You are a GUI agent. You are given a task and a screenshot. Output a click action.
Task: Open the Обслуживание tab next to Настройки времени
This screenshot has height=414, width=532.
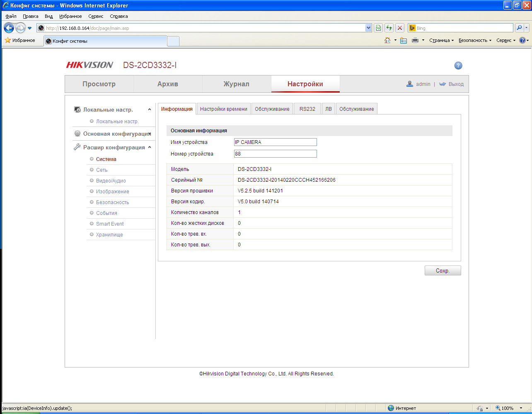272,109
